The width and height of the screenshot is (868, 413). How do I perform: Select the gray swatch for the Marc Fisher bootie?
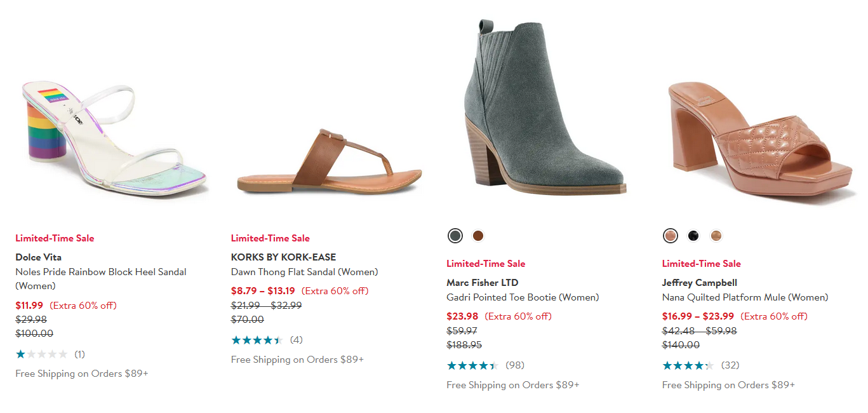tap(455, 235)
